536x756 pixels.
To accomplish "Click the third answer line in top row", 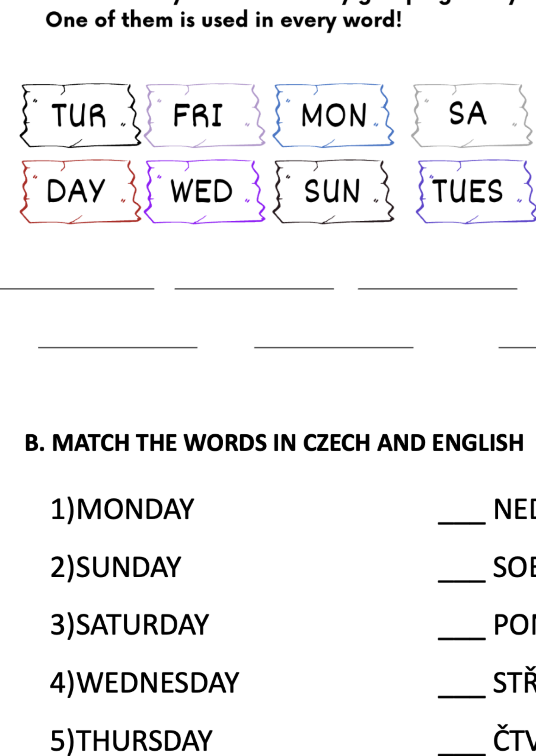I will point(438,289).
